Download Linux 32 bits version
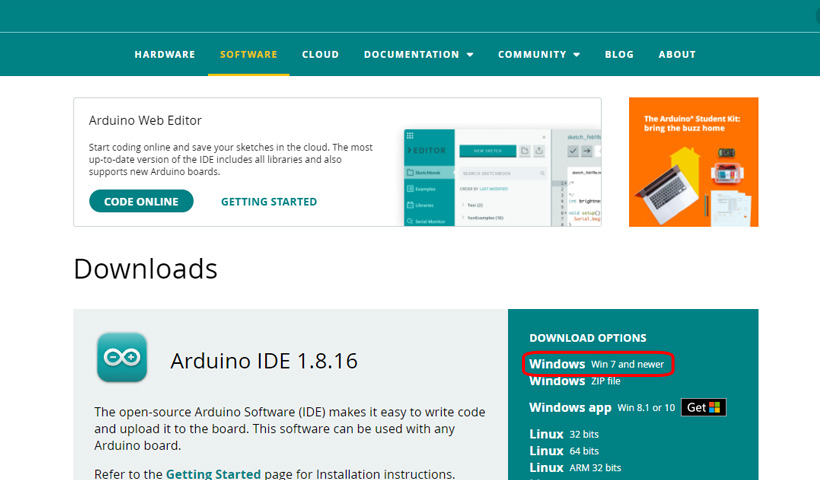 point(564,434)
